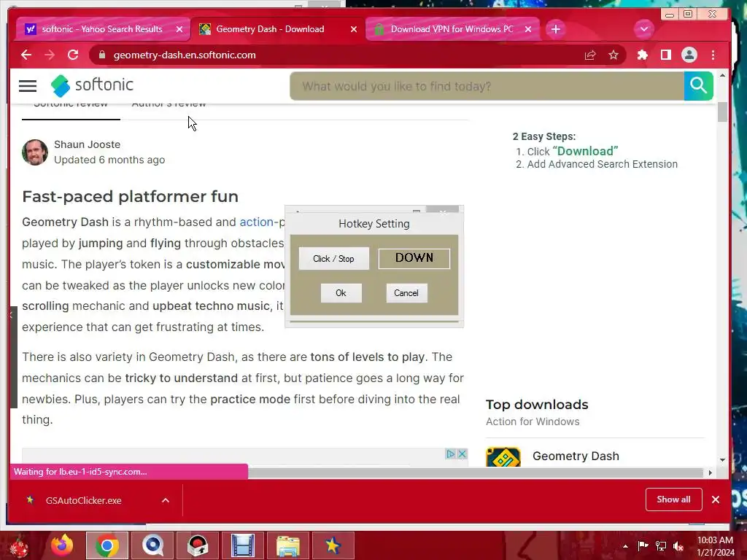Click the Geometry Dash app icon in Top downloads
This screenshot has height=560, width=747.
[503, 457]
